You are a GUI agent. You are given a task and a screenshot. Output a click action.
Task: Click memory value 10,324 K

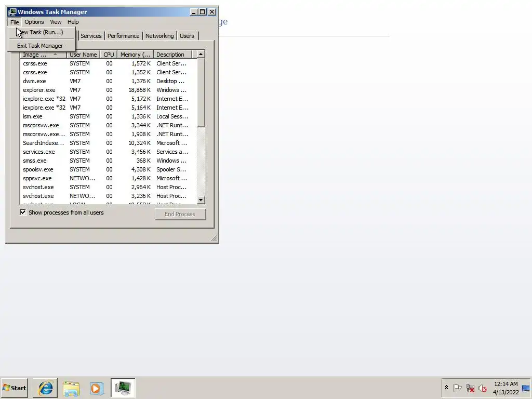tap(139, 143)
